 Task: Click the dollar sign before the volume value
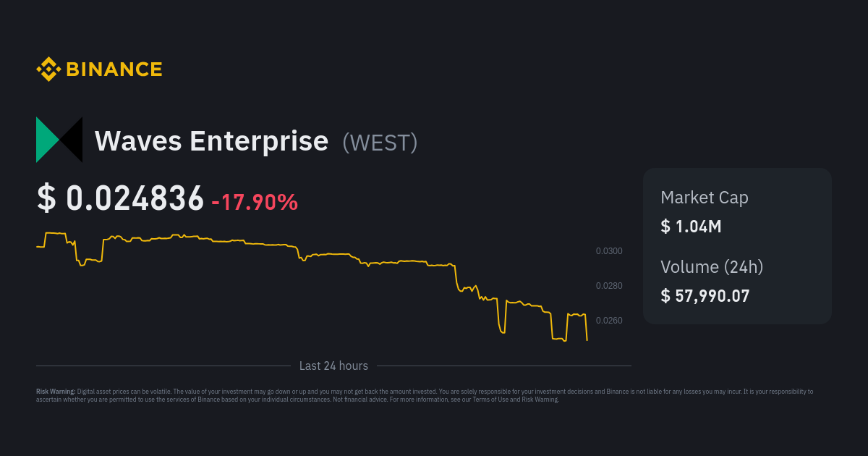tap(665, 295)
